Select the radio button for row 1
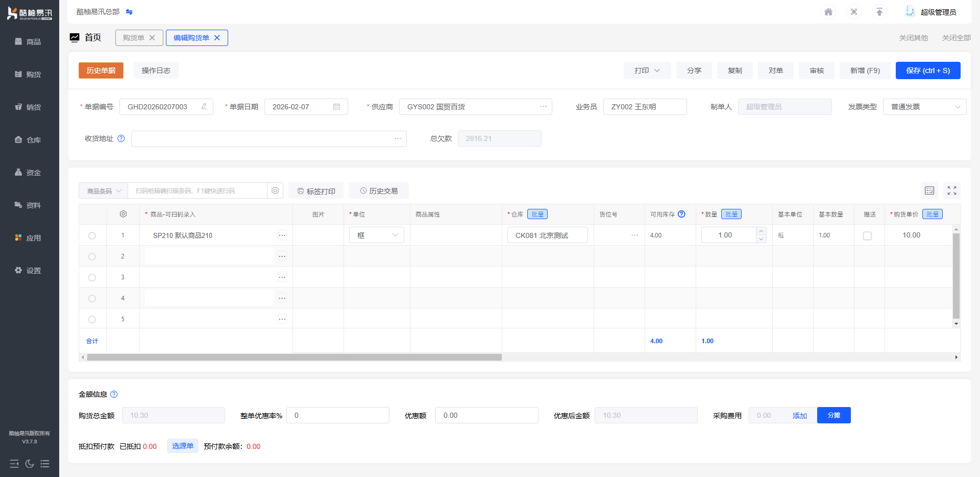This screenshot has width=980, height=477. pyautogui.click(x=92, y=235)
